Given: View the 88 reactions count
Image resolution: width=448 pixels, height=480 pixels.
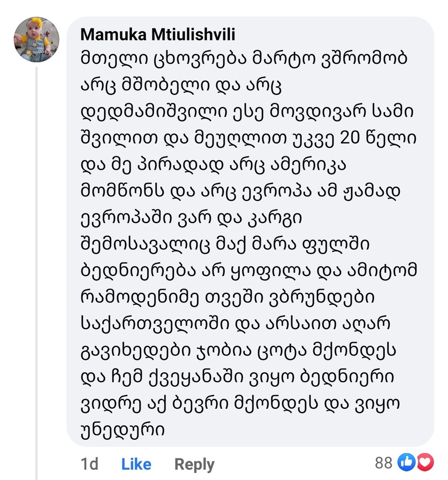Looking at the screenshot, I should tap(383, 463).
